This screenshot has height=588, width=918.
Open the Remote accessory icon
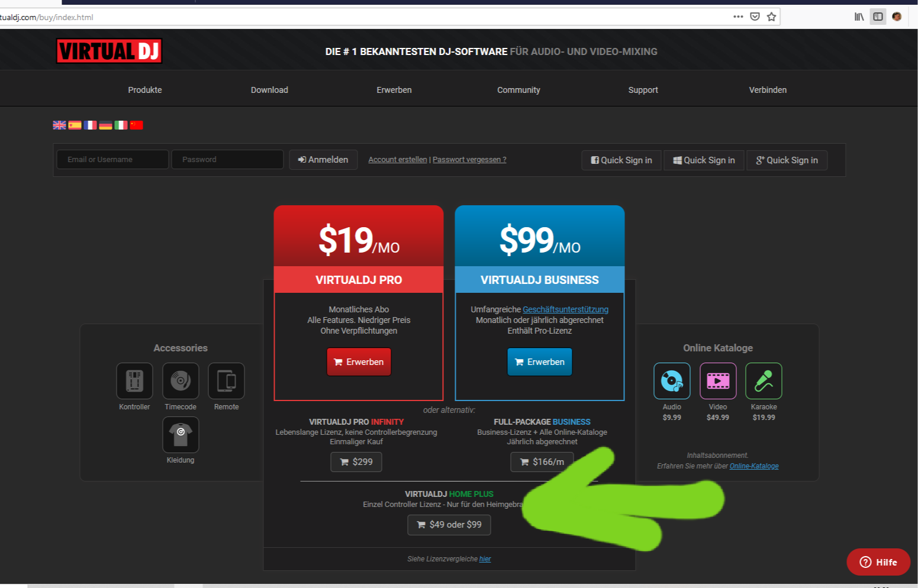(226, 381)
